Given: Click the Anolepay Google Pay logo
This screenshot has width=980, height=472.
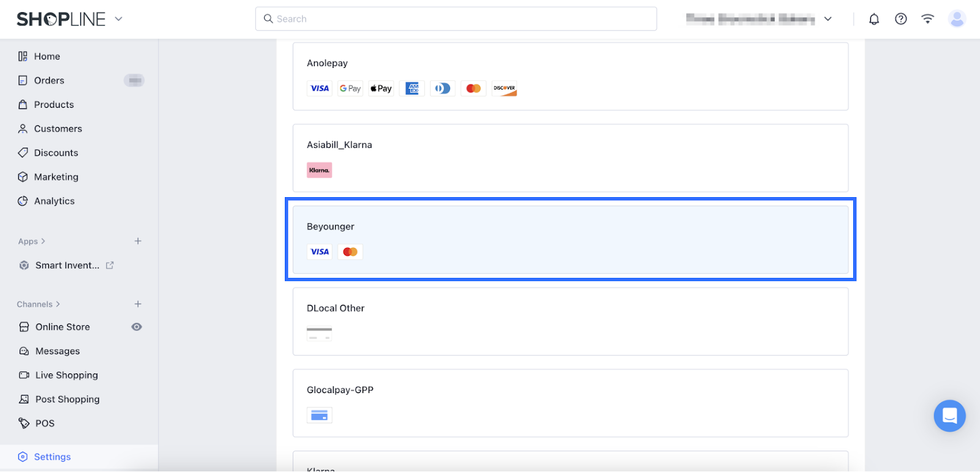Looking at the screenshot, I should [350, 88].
